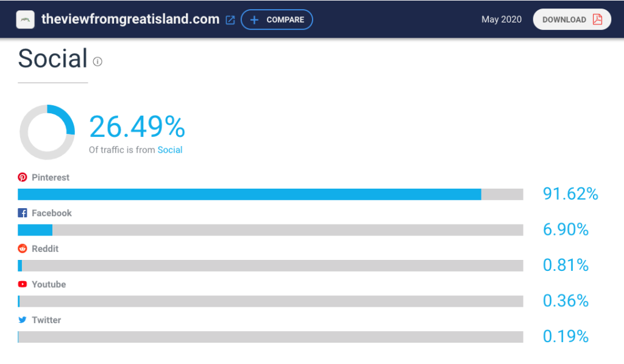This screenshot has height=364, width=624.
Task: Click the 26.49% traffic figure
Action: [x=137, y=127]
